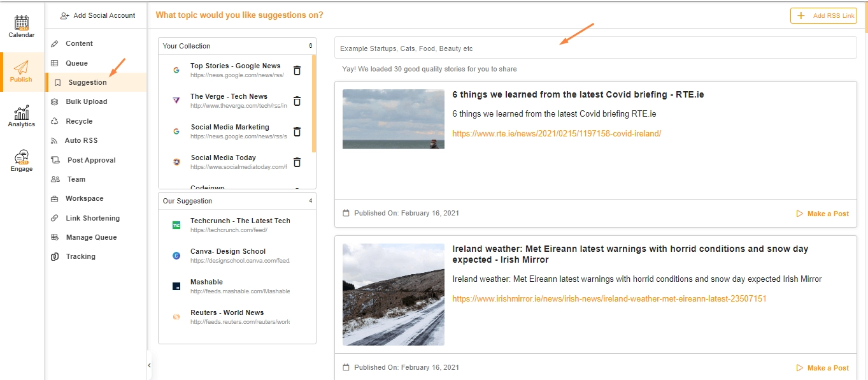Open the Engage chat icon

pyautogui.click(x=22, y=157)
